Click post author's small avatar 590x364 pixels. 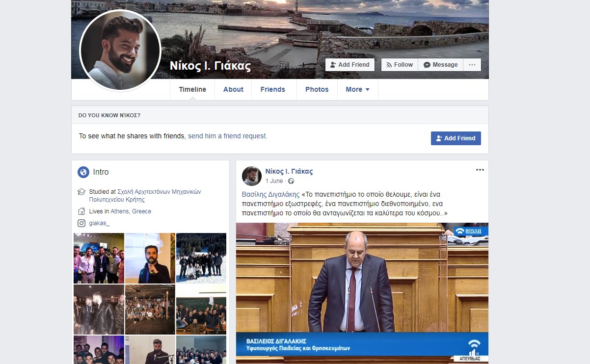point(252,176)
